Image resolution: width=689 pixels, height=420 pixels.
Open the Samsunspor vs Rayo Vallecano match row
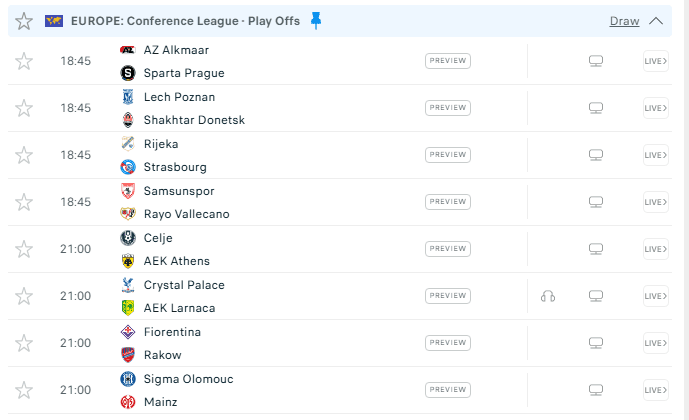click(x=300, y=202)
